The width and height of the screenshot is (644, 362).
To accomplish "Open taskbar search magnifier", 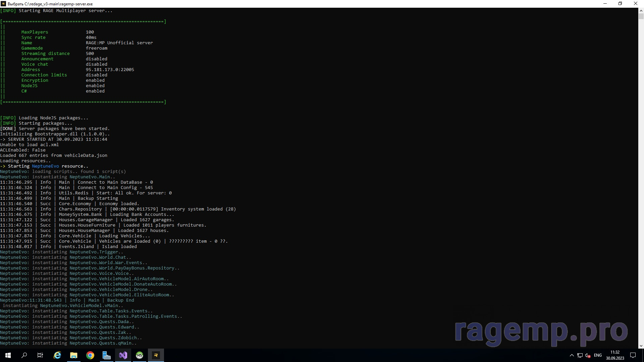I will [24, 355].
